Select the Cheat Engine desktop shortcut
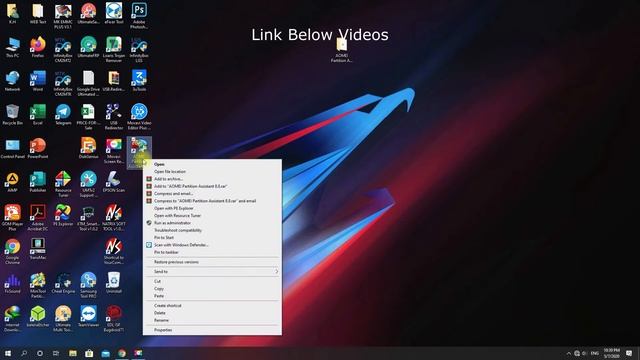 63,283
